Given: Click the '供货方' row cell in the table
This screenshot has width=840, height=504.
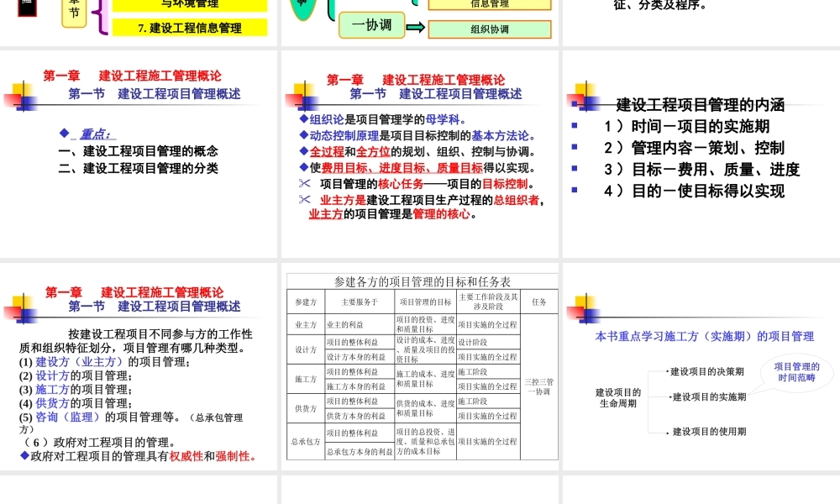Looking at the screenshot, I should [x=306, y=409].
